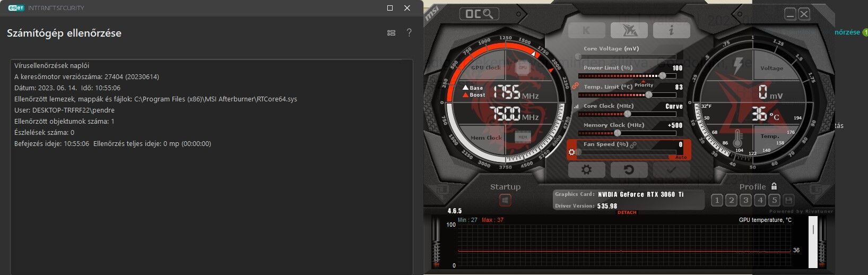Click the Afterburner version 4.6.5 label
Image resolution: width=868 pixels, height=275 pixels.
click(x=455, y=211)
